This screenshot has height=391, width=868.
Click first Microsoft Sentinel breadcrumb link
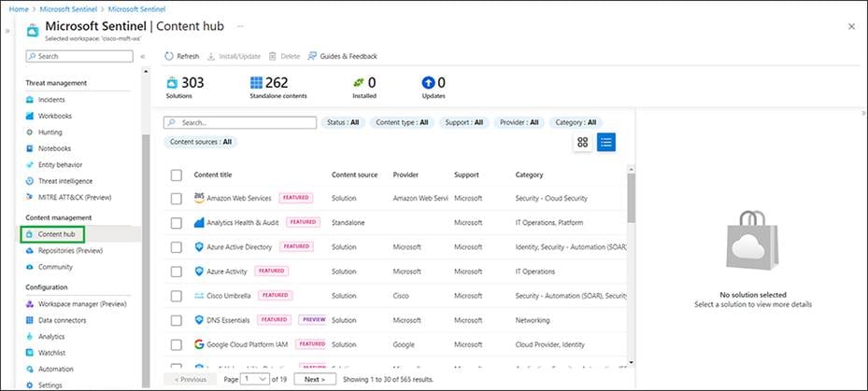coord(68,9)
